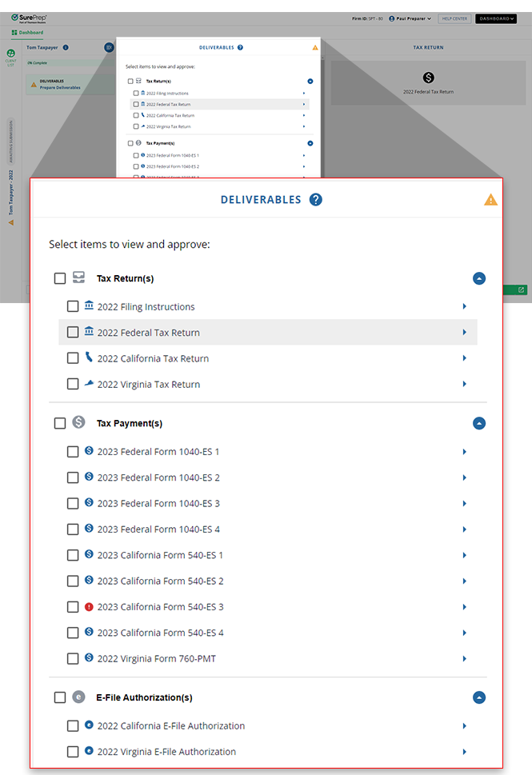Viewport: 532px width, 775px height.
Task: Click the HELP CENTER button
Action: click(454, 18)
